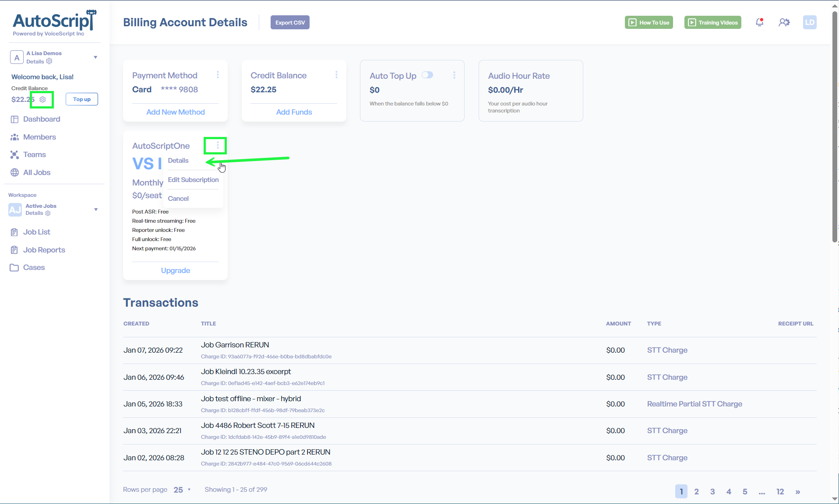Expand the A Lisa Demos account dropdown

click(95, 57)
